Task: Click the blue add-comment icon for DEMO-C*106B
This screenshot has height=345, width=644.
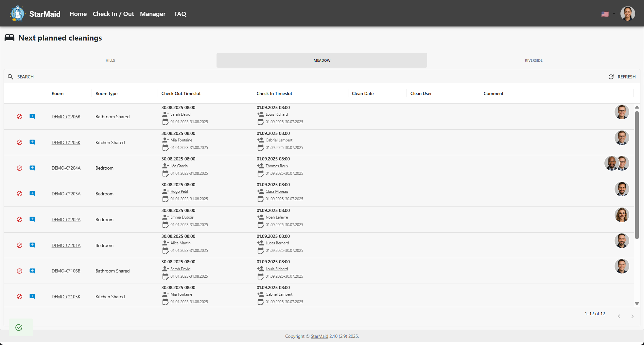Action: [32, 271]
